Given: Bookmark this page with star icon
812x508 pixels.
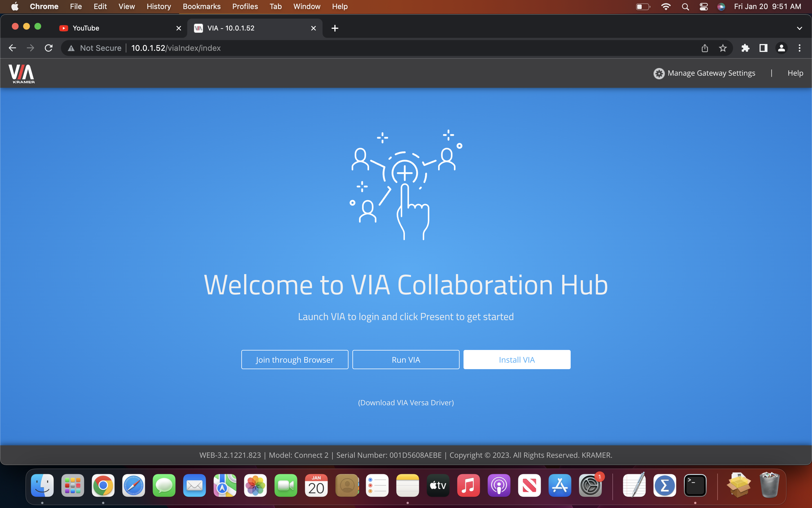Looking at the screenshot, I should pyautogui.click(x=723, y=48).
